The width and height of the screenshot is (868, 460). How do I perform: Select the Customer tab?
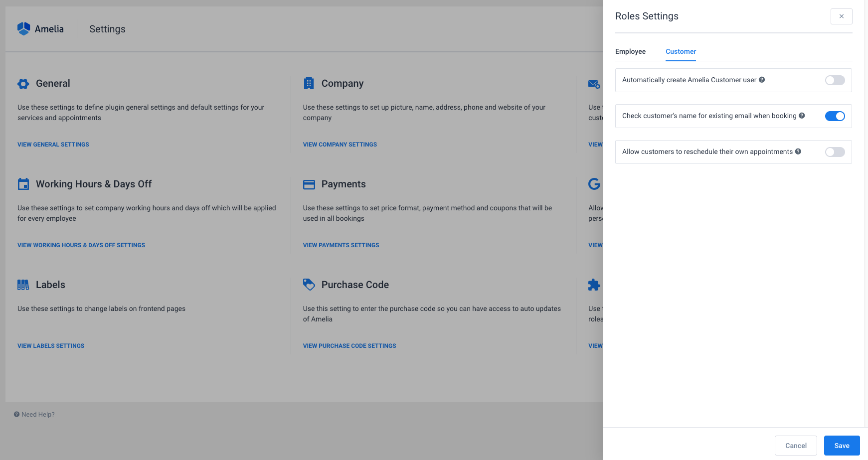[681, 51]
